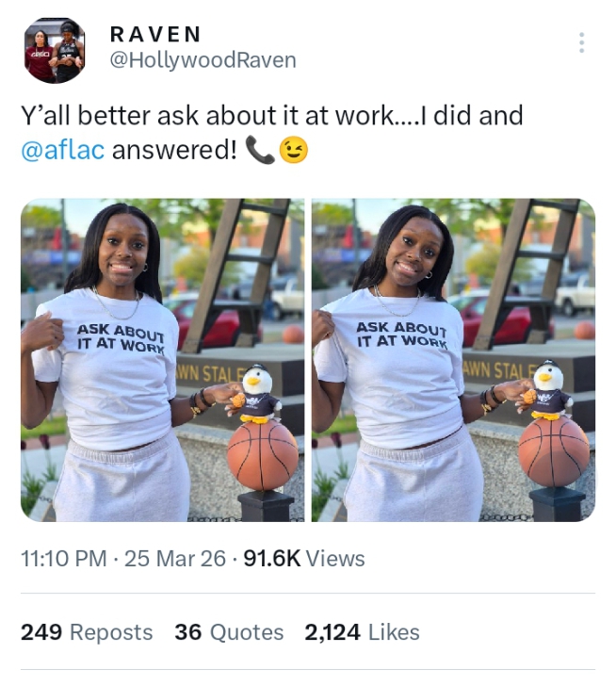Click the 25 Mar 26 date
616x686 pixels.
[175, 559]
